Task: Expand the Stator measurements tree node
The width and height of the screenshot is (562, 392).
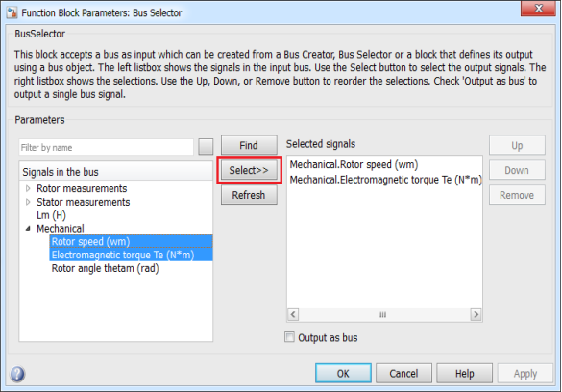Action: point(28,202)
